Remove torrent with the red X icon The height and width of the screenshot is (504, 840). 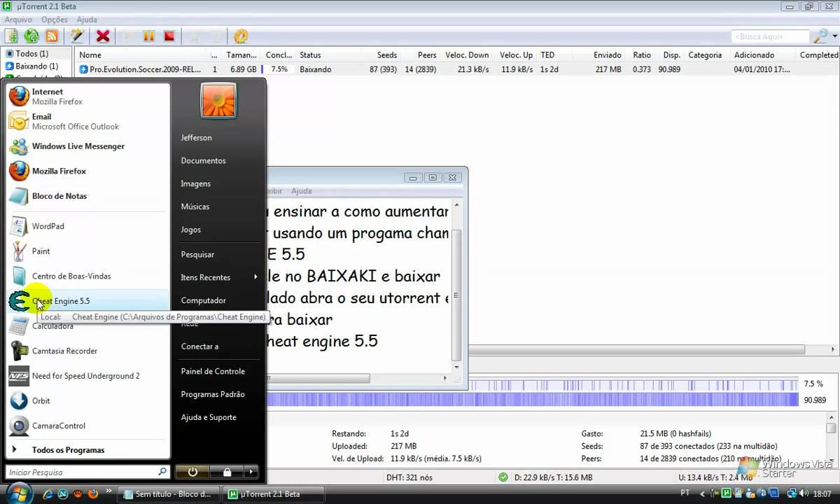point(103,36)
